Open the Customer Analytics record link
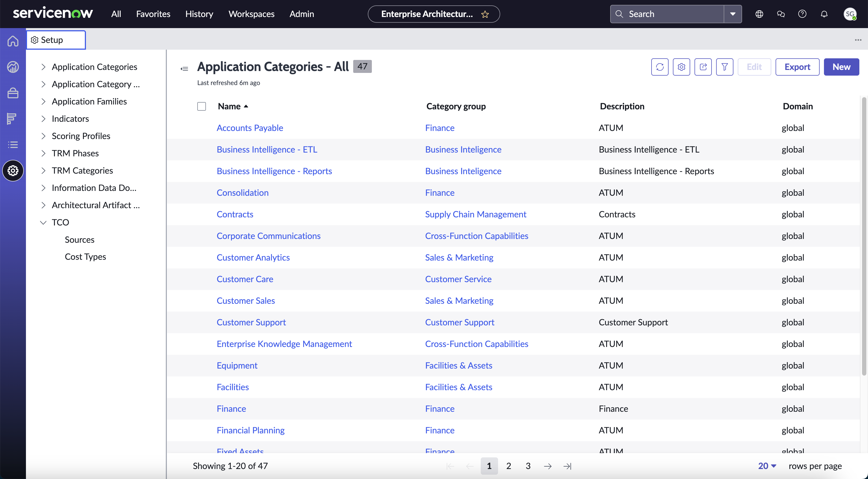Viewport: 868px width, 479px height. [253, 258]
